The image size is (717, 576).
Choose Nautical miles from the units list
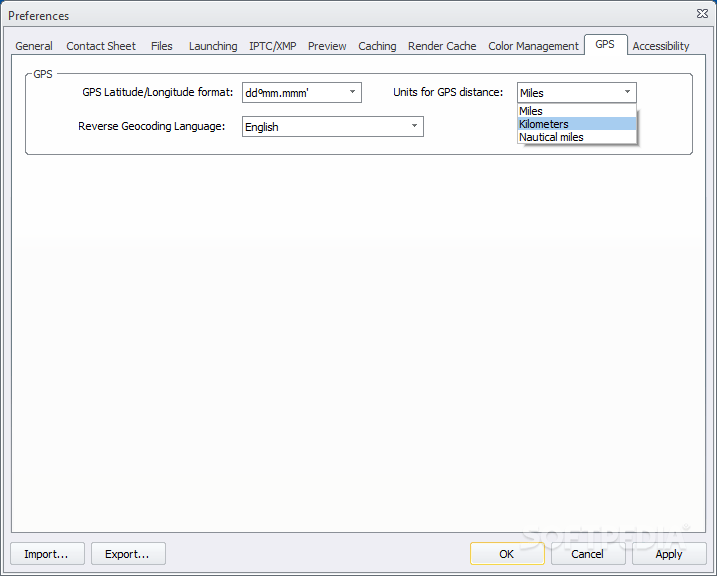point(577,137)
